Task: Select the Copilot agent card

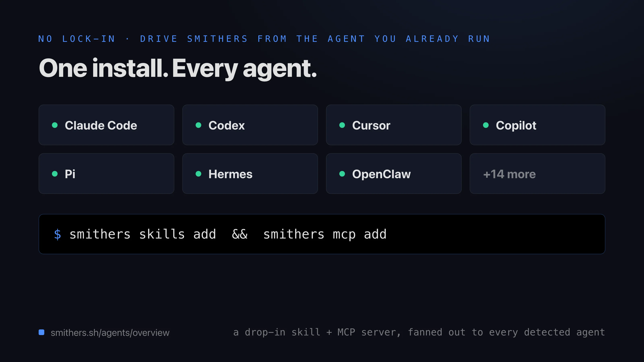Action: click(538, 125)
